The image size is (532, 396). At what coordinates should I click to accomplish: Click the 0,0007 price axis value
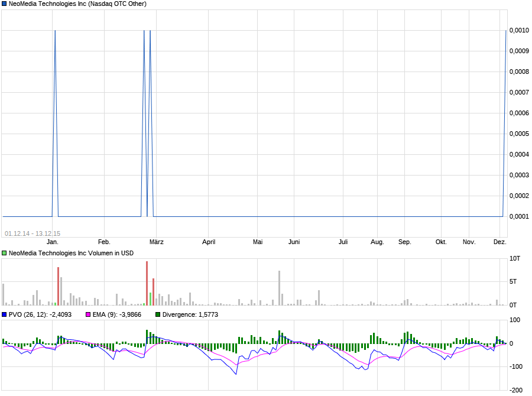click(x=519, y=93)
